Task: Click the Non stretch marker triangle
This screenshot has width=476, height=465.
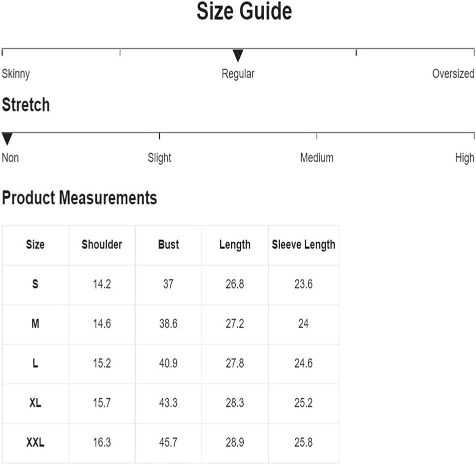Action: [x=7, y=139]
